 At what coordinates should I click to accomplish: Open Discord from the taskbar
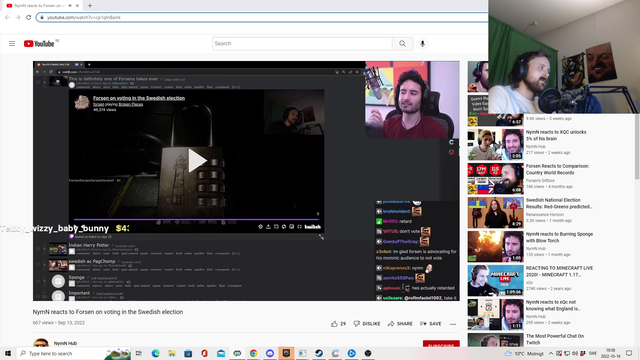[x=270, y=353]
